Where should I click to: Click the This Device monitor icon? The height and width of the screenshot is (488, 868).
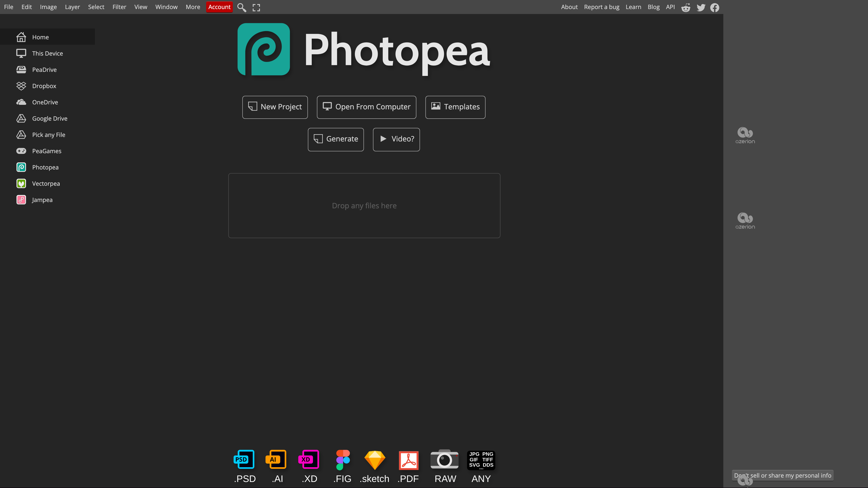[21, 53]
